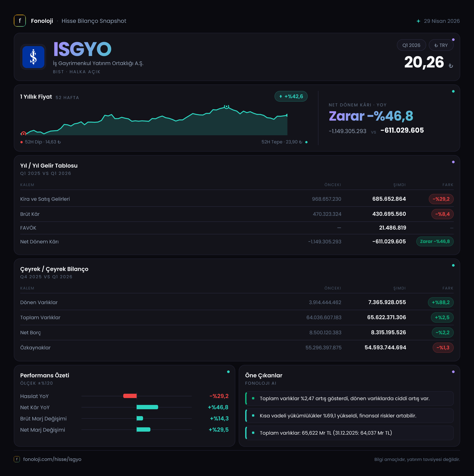The height and width of the screenshot is (476, 474).
Task: Select the TRY currency pill
Action: point(441,45)
